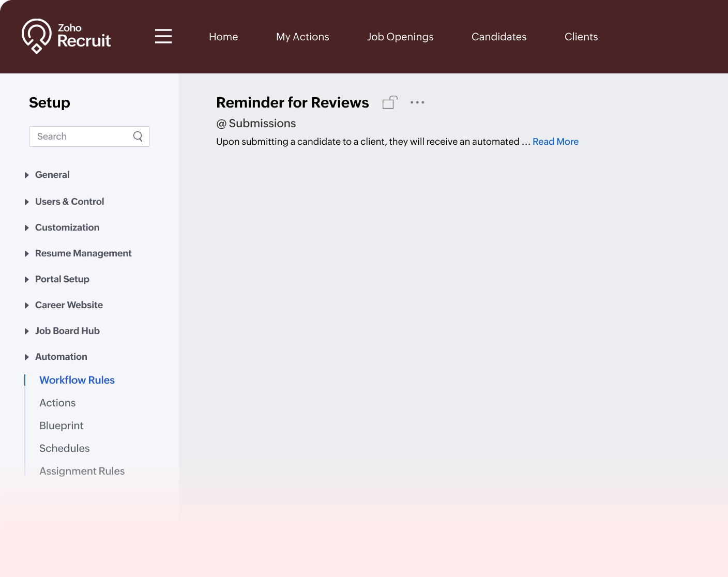Click the search magnifier icon

(x=138, y=136)
